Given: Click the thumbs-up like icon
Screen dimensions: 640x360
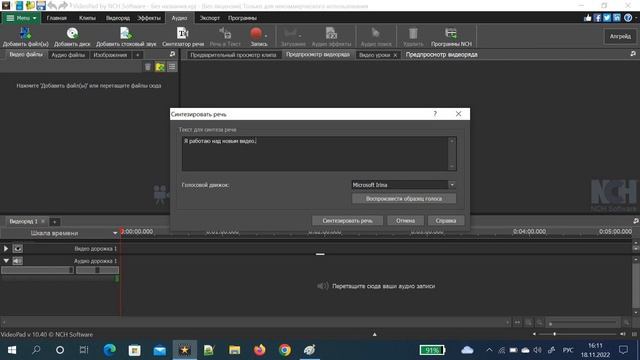Looking at the screenshot, I should tap(587, 18).
